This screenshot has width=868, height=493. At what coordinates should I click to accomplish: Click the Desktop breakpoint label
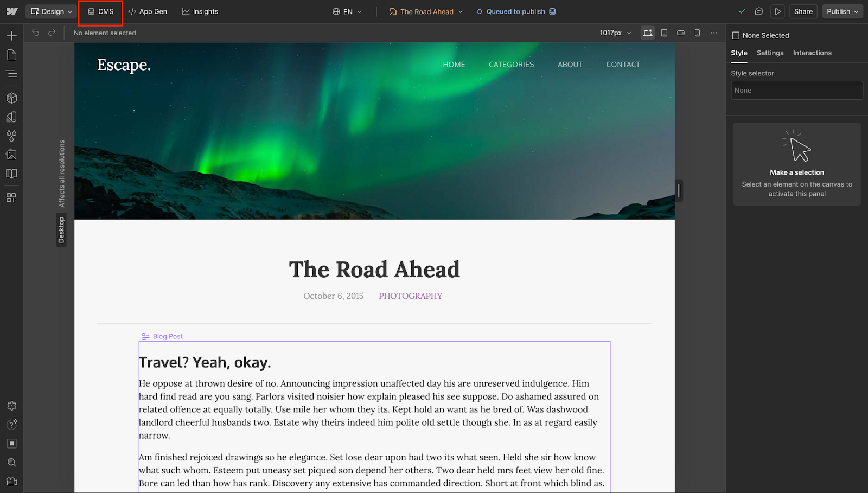(x=61, y=230)
